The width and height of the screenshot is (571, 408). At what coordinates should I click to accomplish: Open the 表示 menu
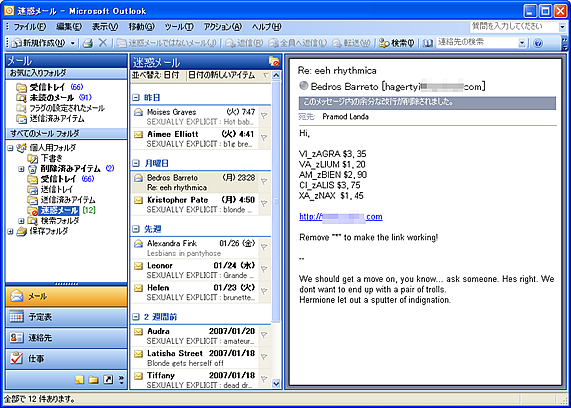click(x=105, y=27)
